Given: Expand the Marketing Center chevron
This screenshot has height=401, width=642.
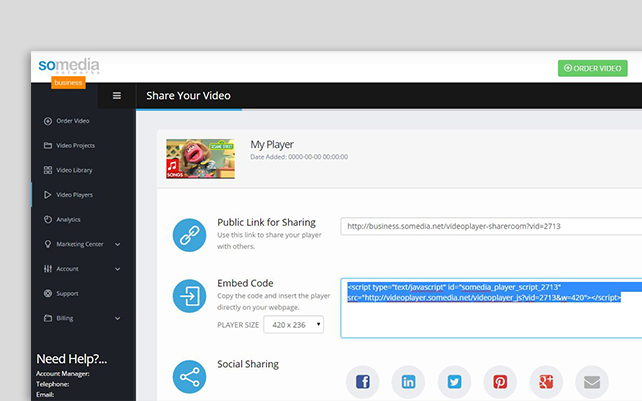Looking at the screenshot, I should coord(118,245).
